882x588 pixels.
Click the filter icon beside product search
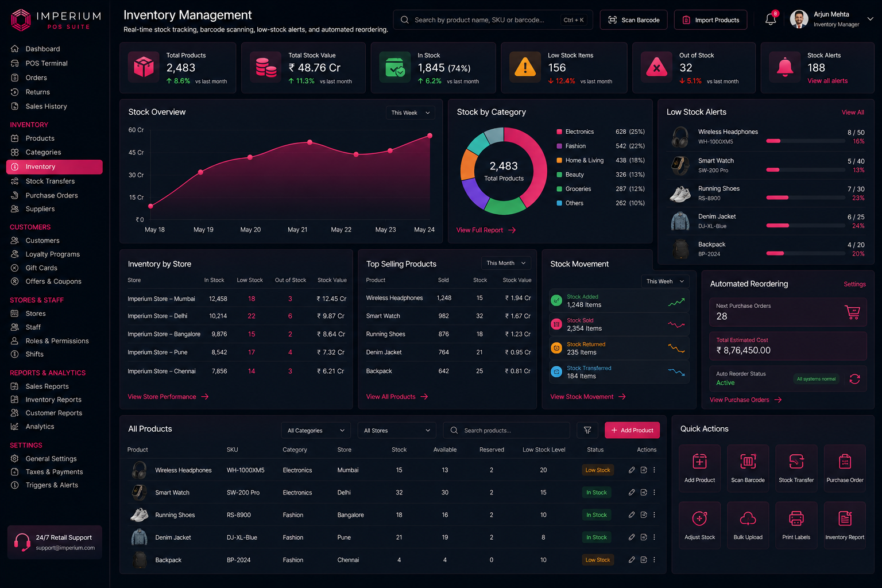pos(587,430)
